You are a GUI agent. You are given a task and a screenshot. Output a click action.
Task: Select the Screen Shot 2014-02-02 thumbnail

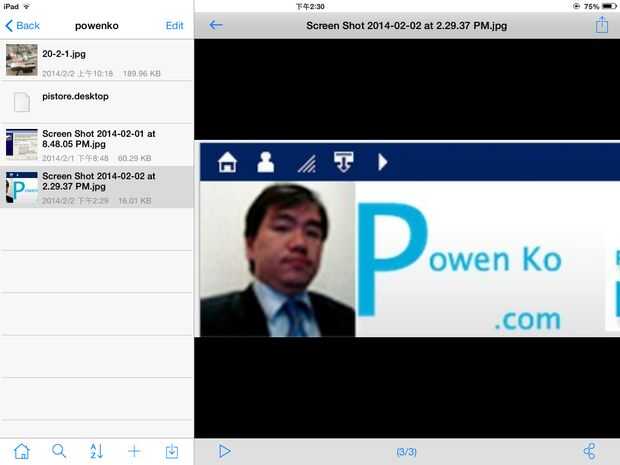pyautogui.click(x=22, y=187)
